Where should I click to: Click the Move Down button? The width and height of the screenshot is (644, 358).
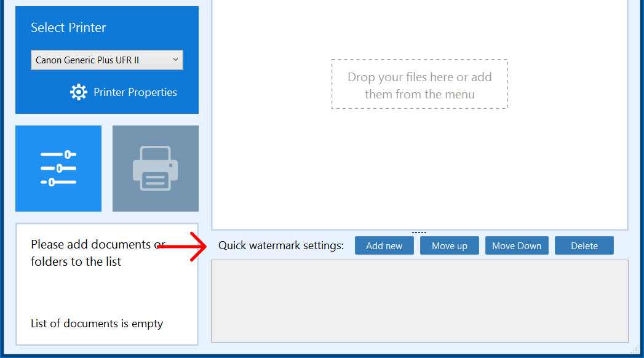click(x=517, y=245)
